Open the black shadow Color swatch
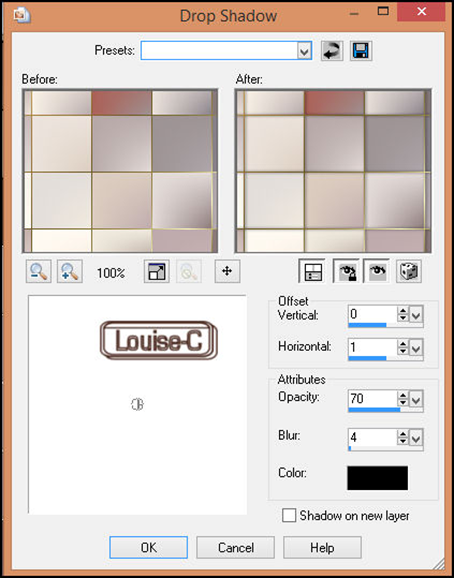Viewport: 455px width, 579px height. [x=377, y=478]
